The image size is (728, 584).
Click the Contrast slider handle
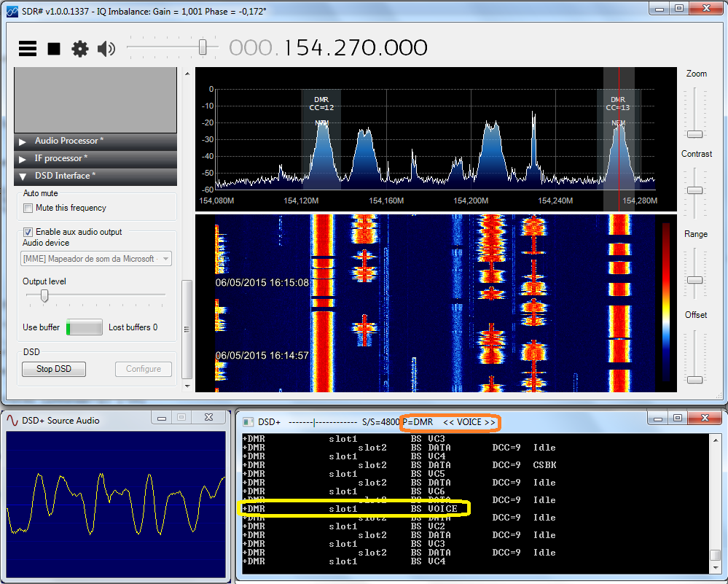point(695,190)
